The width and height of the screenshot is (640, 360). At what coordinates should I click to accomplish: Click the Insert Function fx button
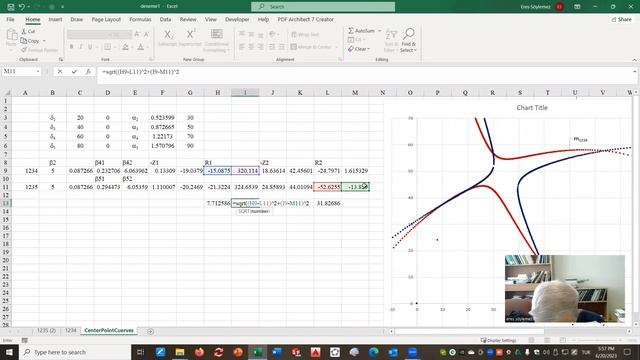[88, 71]
